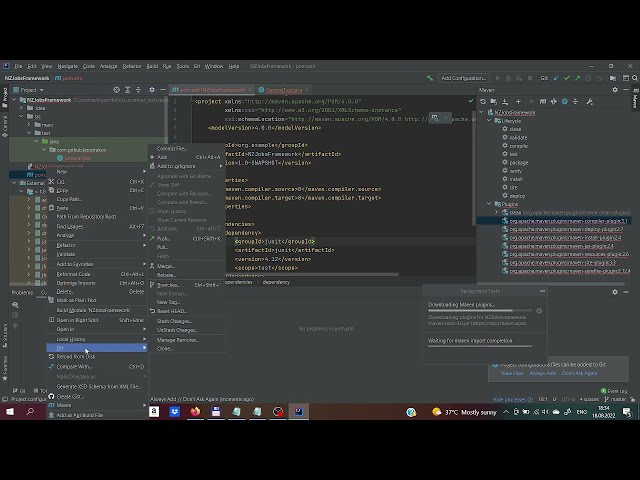
Task: Click Collapse All icon in Maven toolbar
Action: [x=576, y=101]
